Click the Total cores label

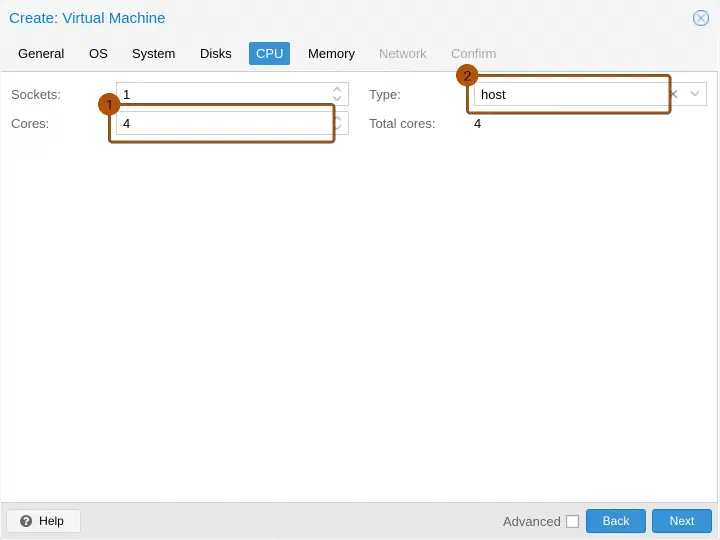[x=402, y=124]
